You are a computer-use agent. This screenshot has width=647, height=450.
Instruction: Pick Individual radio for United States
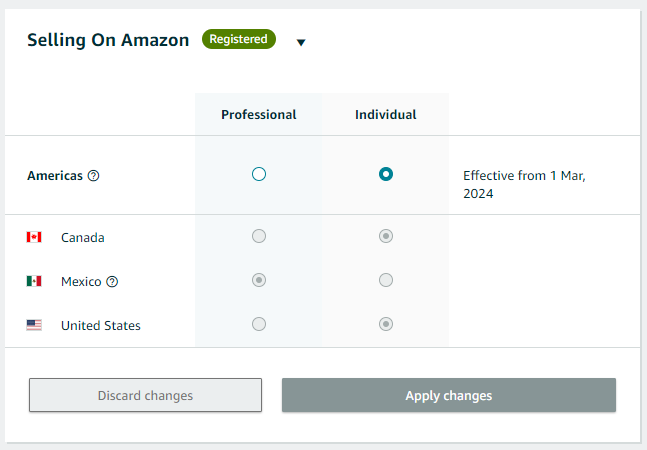386,324
